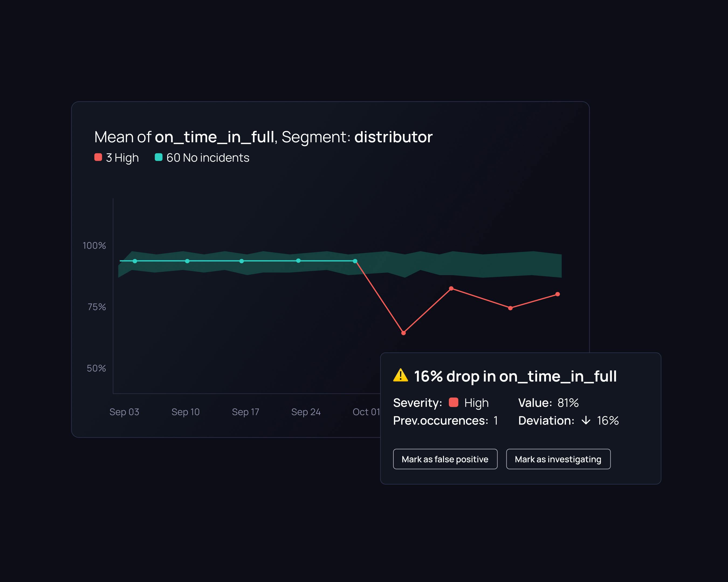Click the teal data point above Sep 10
The width and height of the screenshot is (728, 582).
[187, 261]
